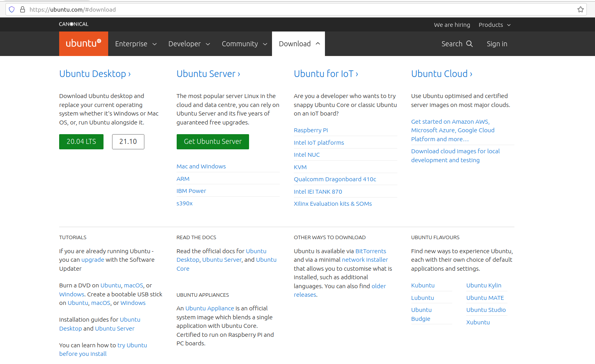Viewport: 595px width, 364px height.
Task: Open Intel IoT platforms link
Action: point(319,143)
